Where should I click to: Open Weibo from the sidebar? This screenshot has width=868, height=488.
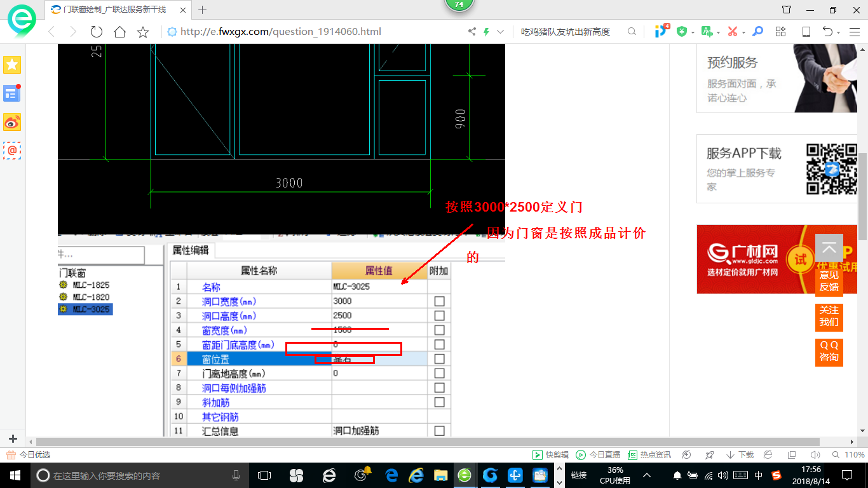point(12,122)
